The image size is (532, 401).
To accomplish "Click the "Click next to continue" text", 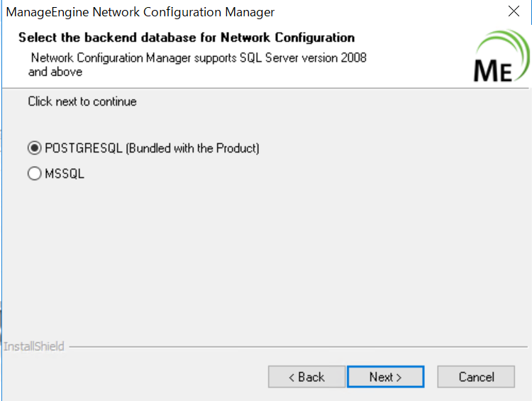I will 82,101.
